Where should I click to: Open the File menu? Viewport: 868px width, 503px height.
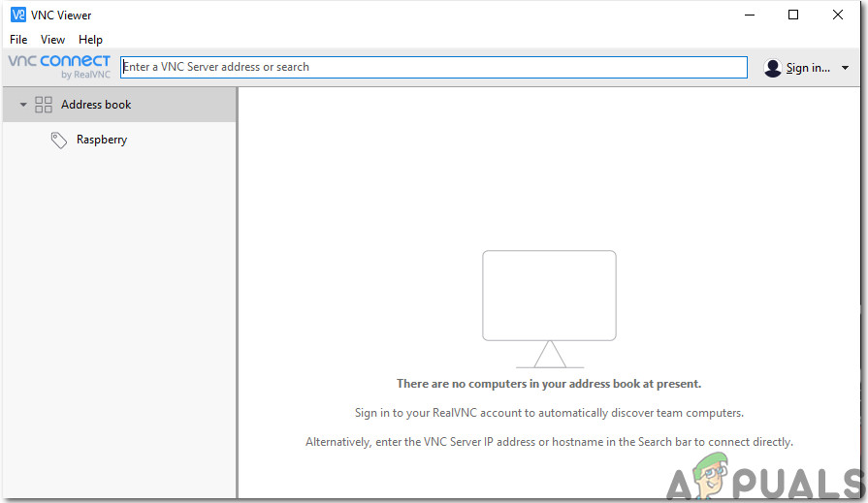tap(18, 40)
